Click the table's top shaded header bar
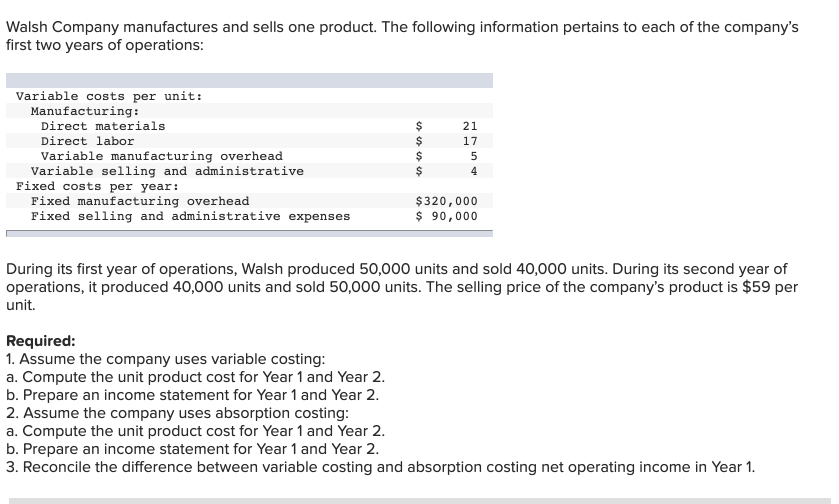Image resolution: width=839 pixels, height=504 pixels. 249,80
